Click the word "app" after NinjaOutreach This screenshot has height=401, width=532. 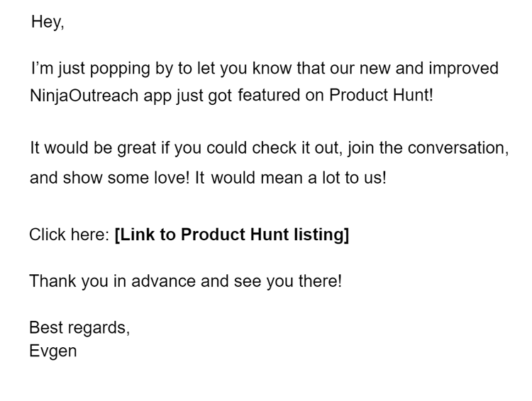pyautogui.click(x=157, y=96)
